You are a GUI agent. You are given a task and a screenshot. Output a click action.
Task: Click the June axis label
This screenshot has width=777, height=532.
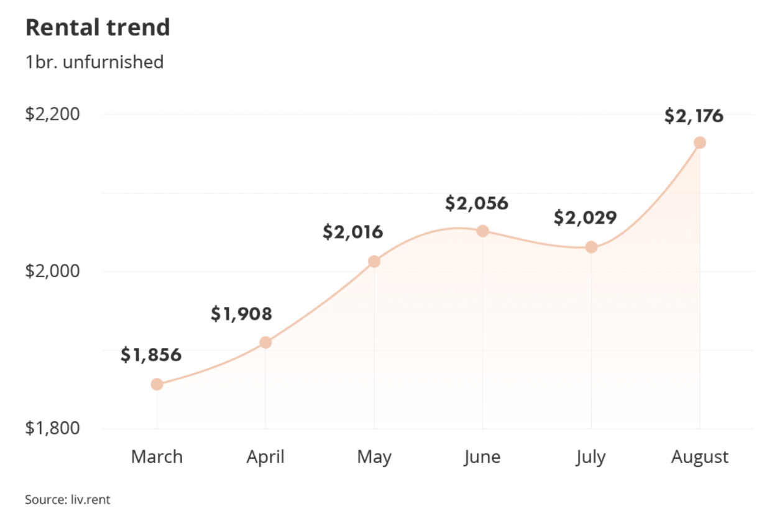(x=482, y=457)
